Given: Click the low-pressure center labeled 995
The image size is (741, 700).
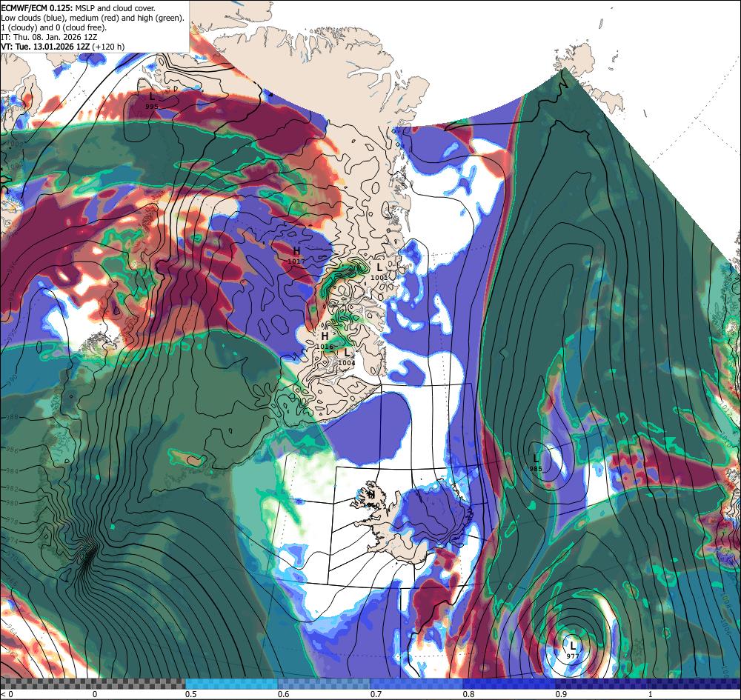Looking at the screenshot, I should [x=152, y=101].
